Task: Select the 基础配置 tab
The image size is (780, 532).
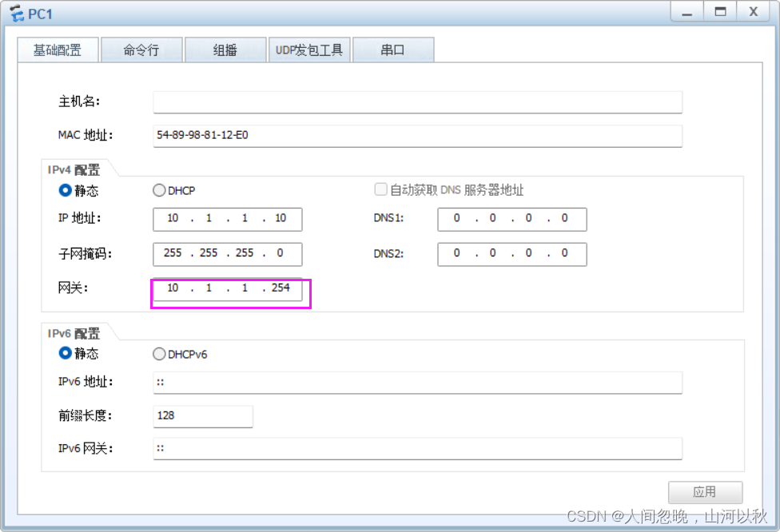Action: (x=58, y=50)
